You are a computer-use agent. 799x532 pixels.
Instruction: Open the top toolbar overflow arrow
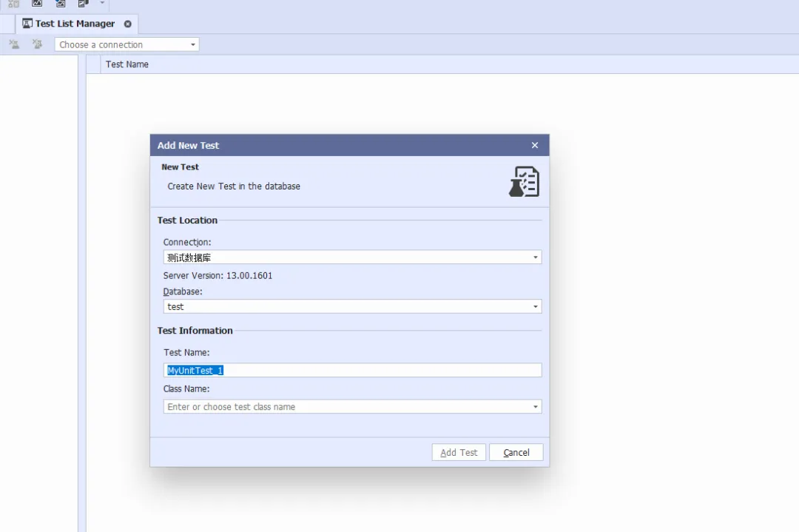click(x=102, y=4)
